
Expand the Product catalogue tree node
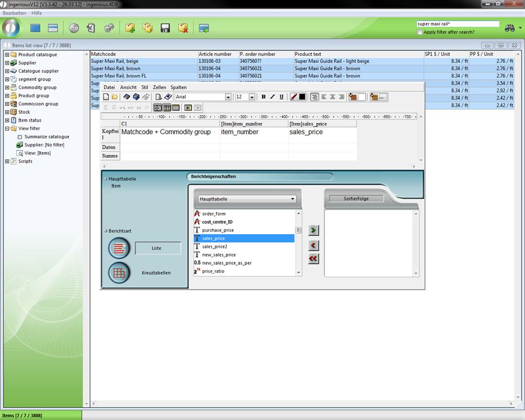point(7,55)
